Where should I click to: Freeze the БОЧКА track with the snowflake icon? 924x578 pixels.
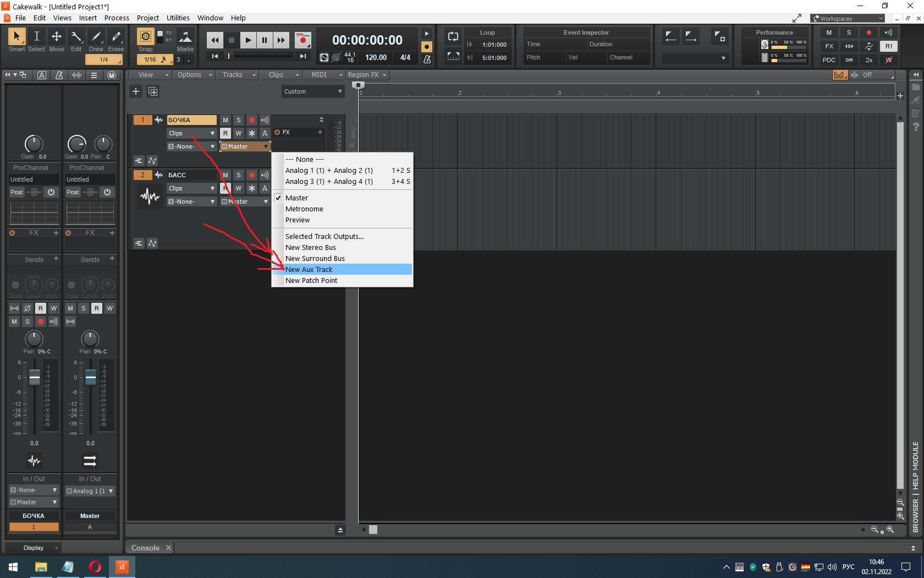[x=251, y=133]
